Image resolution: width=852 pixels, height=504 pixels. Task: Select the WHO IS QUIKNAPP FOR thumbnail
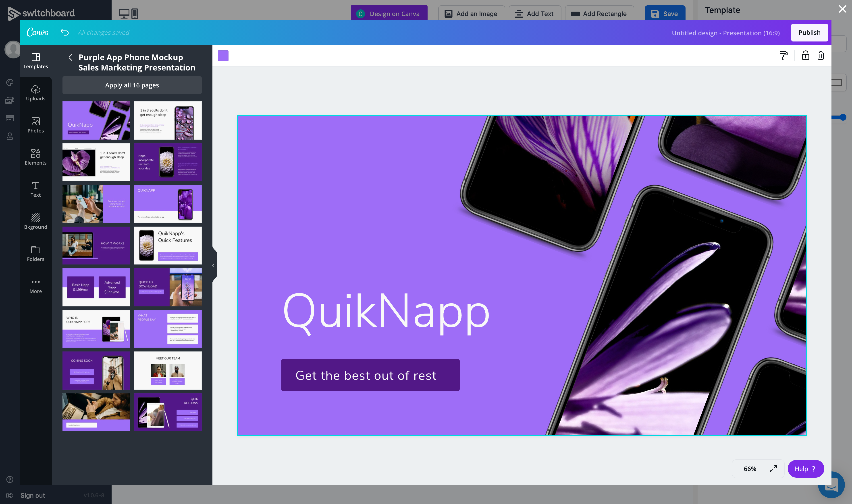(96, 329)
